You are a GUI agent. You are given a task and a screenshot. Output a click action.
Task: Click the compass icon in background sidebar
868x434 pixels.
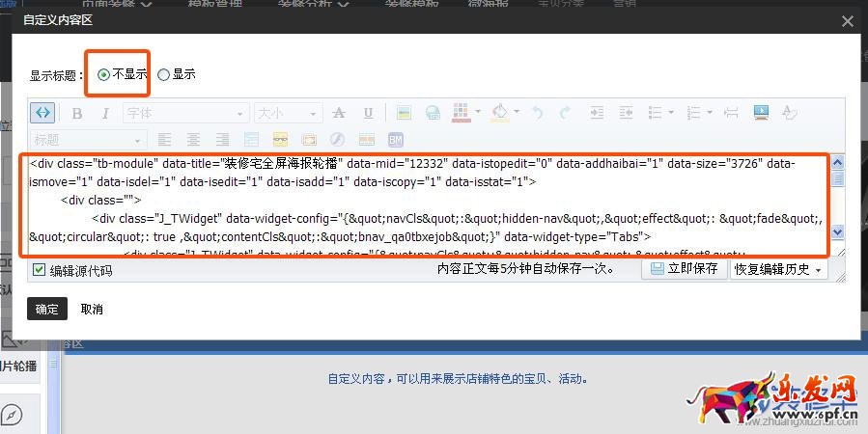pyautogui.click(x=12, y=416)
